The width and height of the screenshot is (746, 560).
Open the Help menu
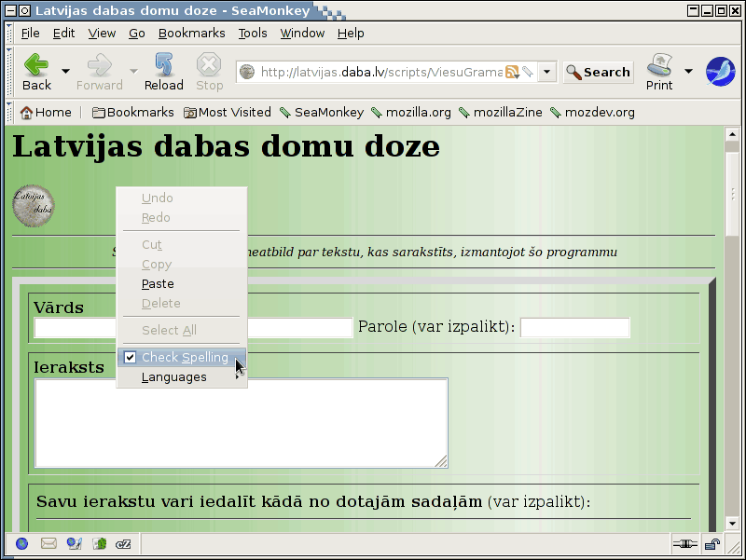351,34
